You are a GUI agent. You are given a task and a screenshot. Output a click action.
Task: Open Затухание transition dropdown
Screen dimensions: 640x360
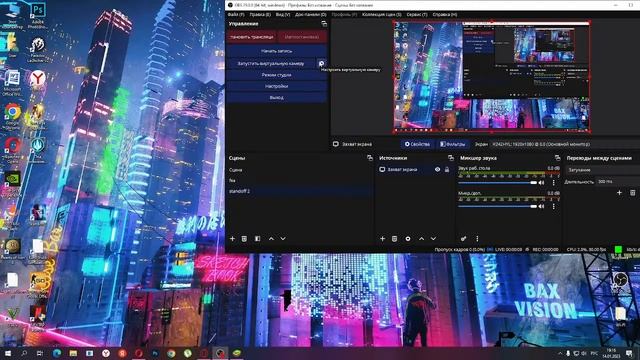pos(602,170)
